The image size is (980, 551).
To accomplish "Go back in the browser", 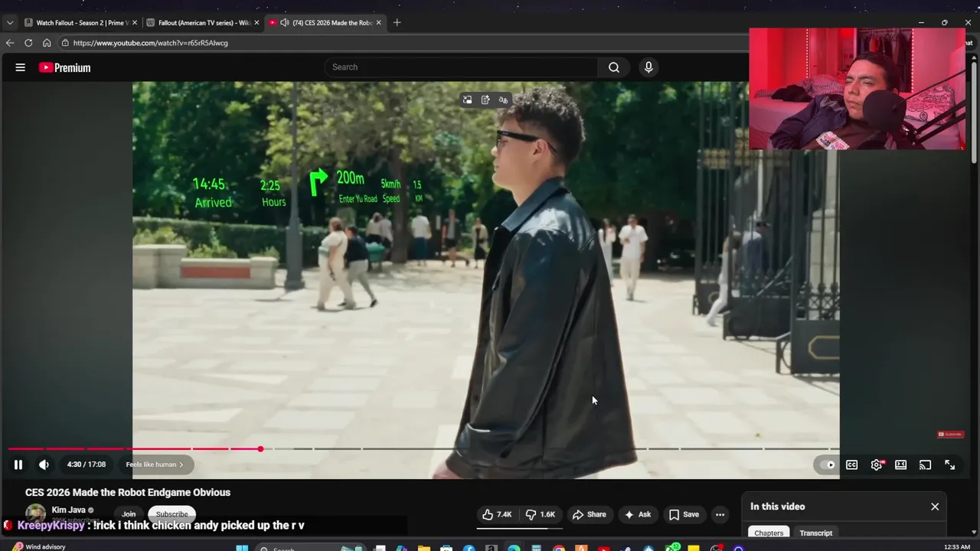I will (10, 43).
